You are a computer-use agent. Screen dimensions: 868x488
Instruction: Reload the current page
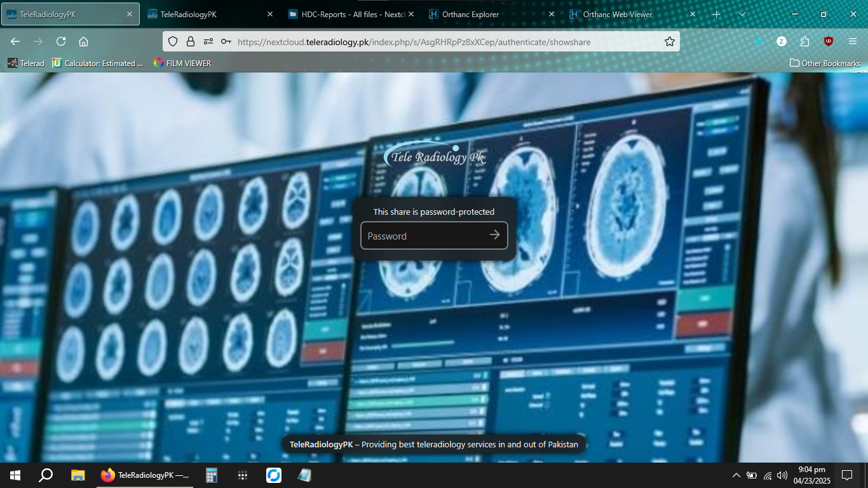(61, 41)
